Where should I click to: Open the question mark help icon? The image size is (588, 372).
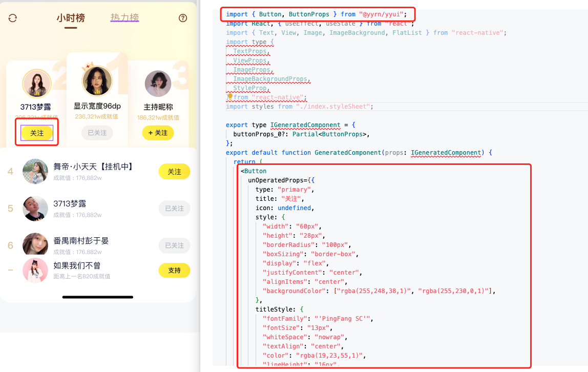[x=183, y=18]
